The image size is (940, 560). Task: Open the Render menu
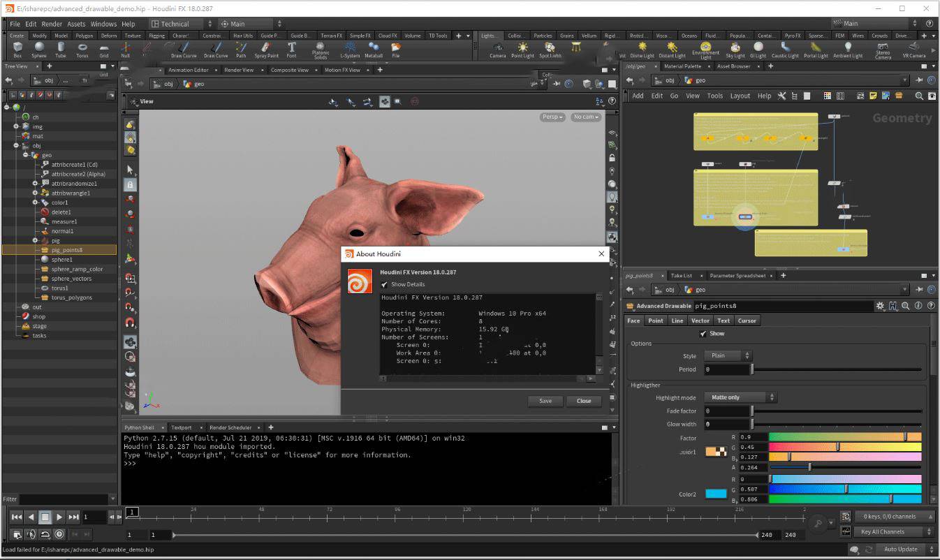[x=52, y=24]
